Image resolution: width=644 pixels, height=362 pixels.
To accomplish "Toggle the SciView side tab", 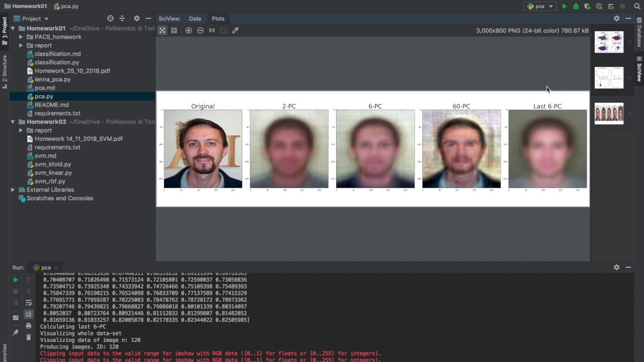I will tap(639, 69).
